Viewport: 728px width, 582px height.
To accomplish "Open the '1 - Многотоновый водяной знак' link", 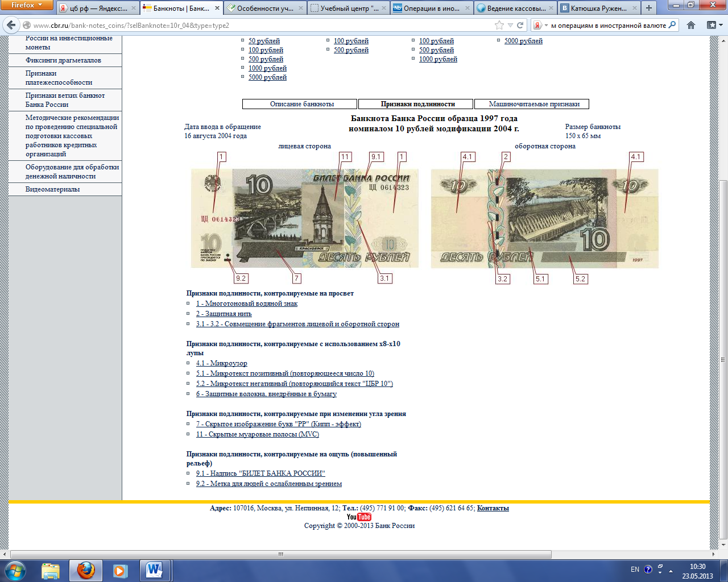I will [247, 304].
